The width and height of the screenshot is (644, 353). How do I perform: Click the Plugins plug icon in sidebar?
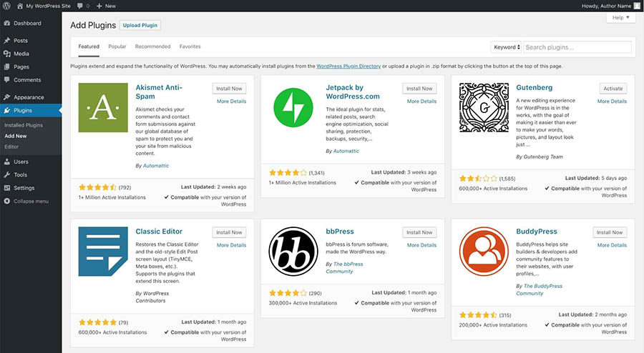click(x=7, y=110)
